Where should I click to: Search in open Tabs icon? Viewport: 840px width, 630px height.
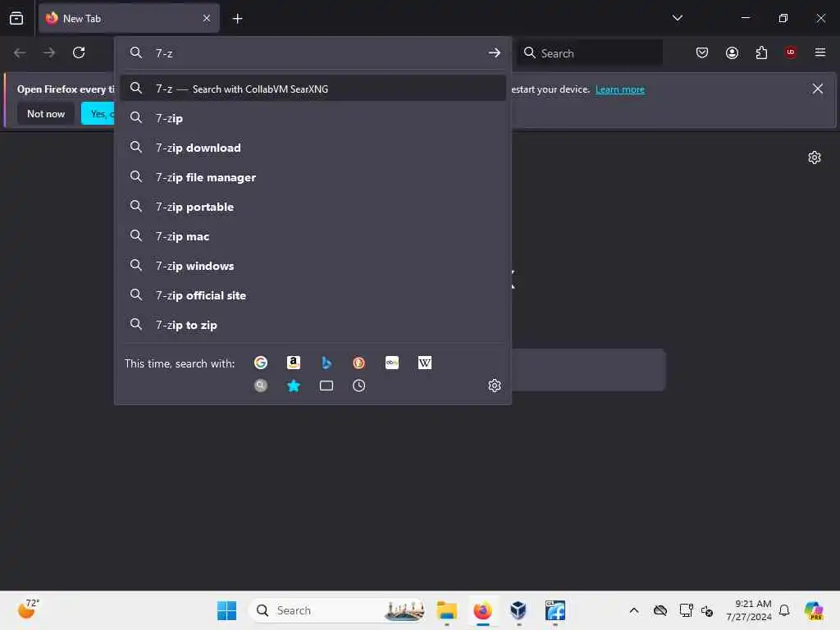[326, 386]
